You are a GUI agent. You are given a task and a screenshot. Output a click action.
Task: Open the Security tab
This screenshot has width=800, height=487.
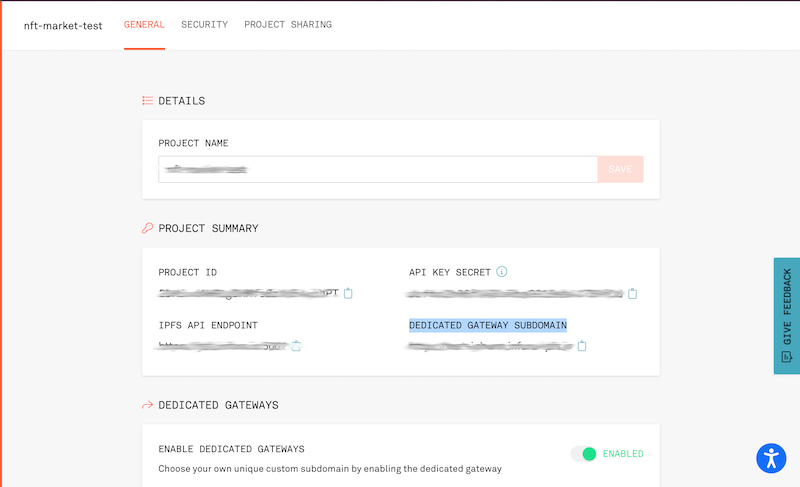pos(205,24)
